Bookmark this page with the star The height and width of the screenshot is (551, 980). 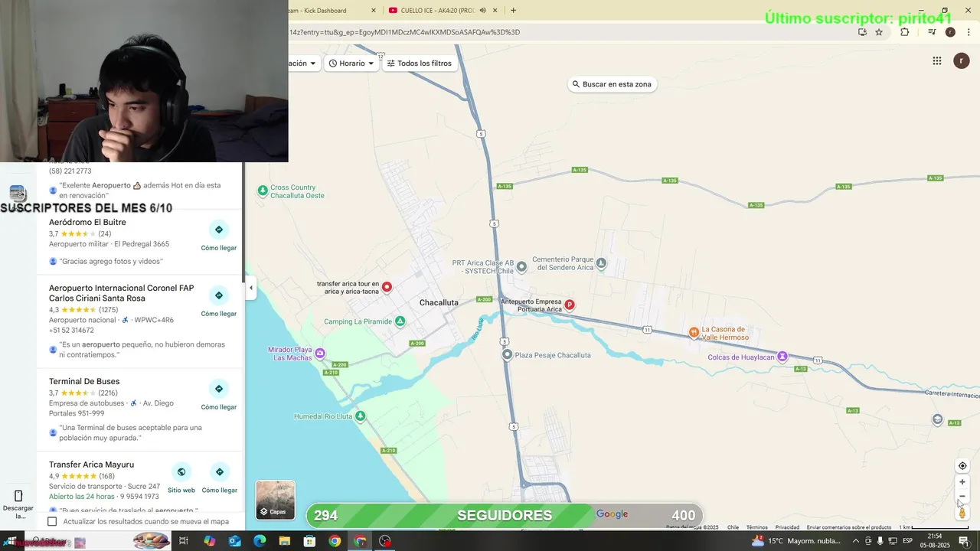[x=879, y=32]
